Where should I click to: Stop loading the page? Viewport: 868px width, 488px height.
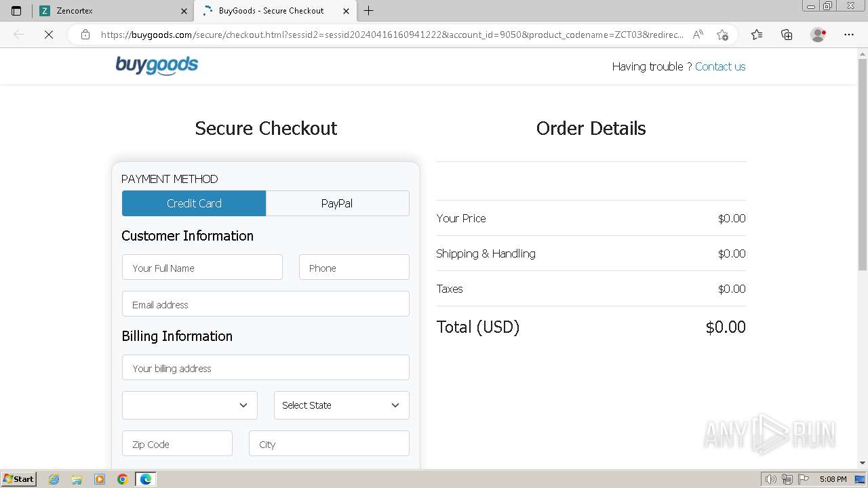click(49, 35)
